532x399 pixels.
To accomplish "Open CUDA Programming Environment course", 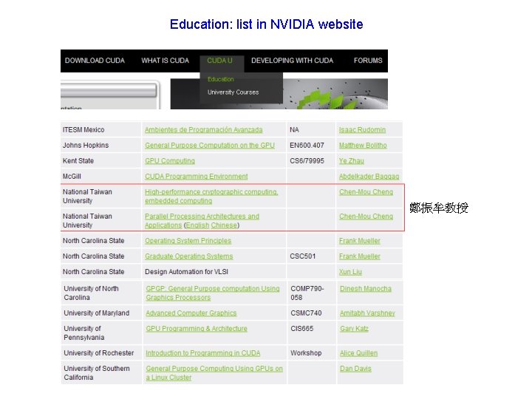I will [x=197, y=177].
